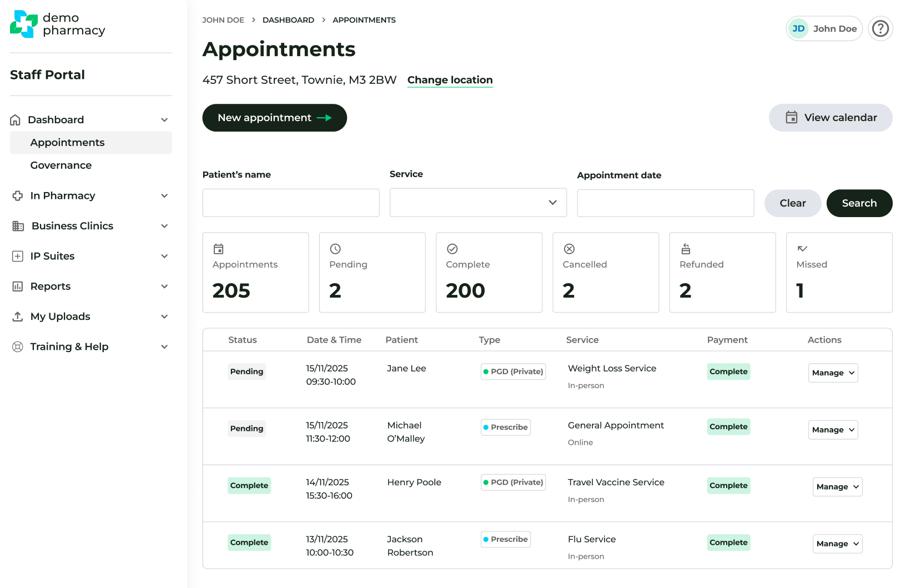The image size is (911, 588).
Task: Open the Appointments sidebar item
Action: click(x=67, y=142)
